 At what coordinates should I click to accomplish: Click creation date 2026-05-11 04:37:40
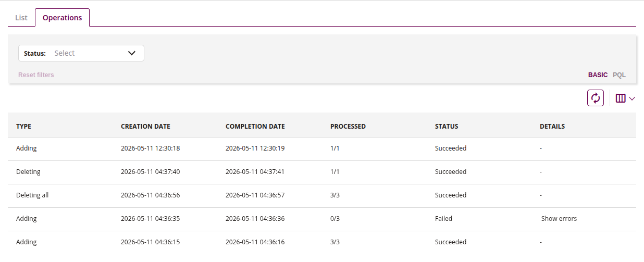150,172
